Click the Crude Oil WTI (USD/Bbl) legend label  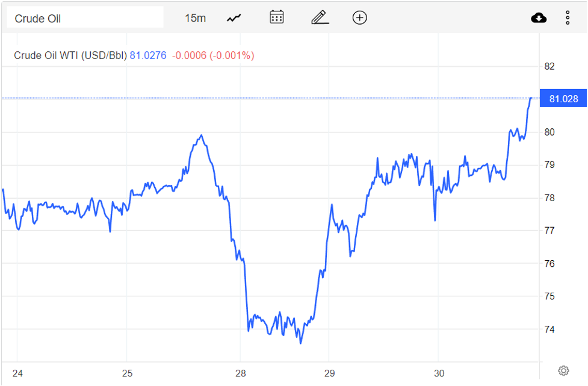(x=70, y=55)
